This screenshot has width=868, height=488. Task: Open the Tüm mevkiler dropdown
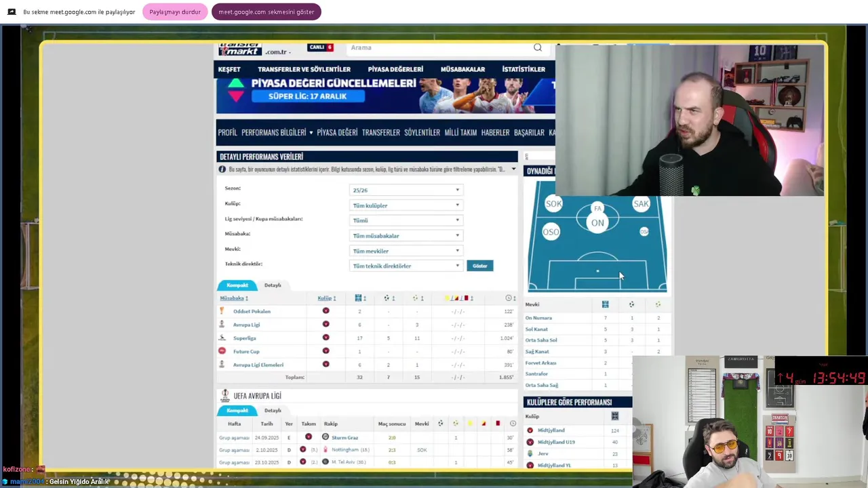point(406,251)
